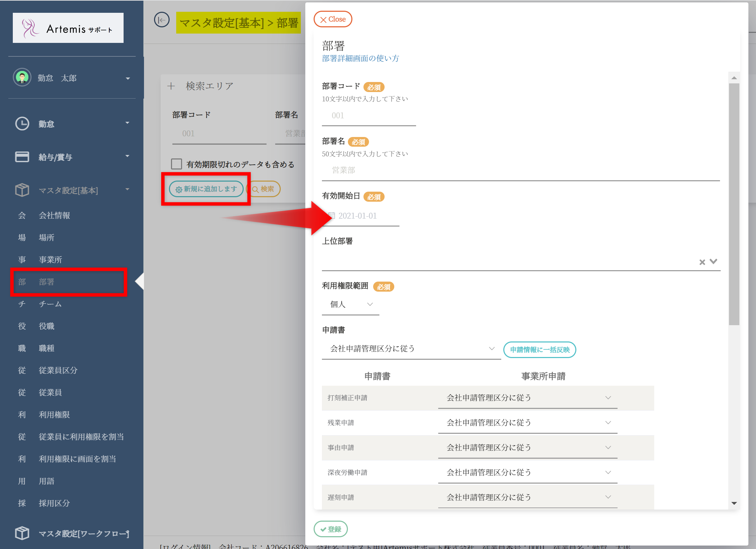
Task: Click the card icon for 給与/賞与
Action: coord(22,157)
